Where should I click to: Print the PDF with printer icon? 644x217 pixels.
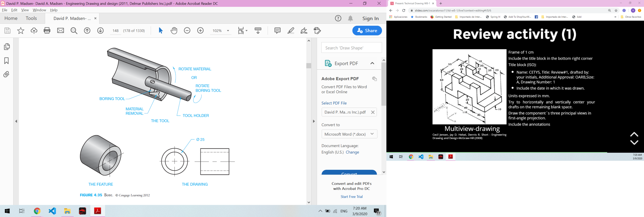click(47, 31)
